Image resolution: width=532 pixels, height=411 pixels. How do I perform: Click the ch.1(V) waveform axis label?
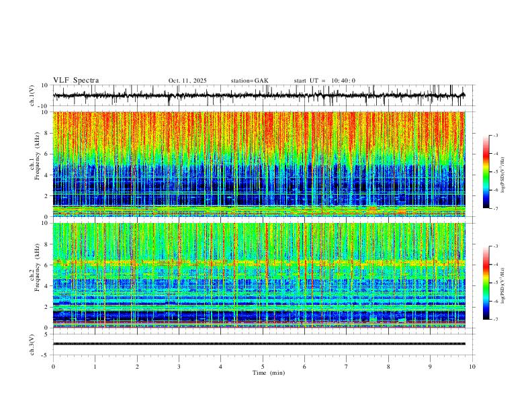[x=32, y=95]
